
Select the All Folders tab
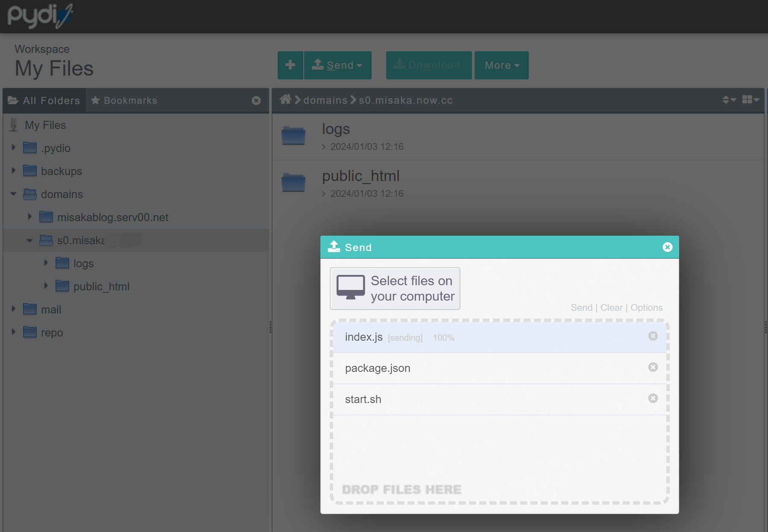click(x=44, y=100)
